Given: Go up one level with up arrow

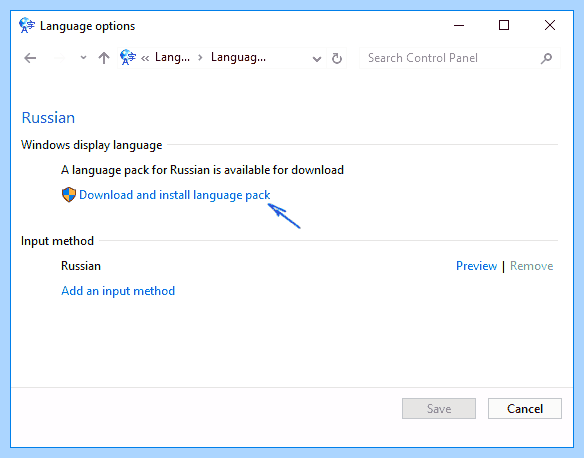Looking at the screenshot, I should 104,58.
